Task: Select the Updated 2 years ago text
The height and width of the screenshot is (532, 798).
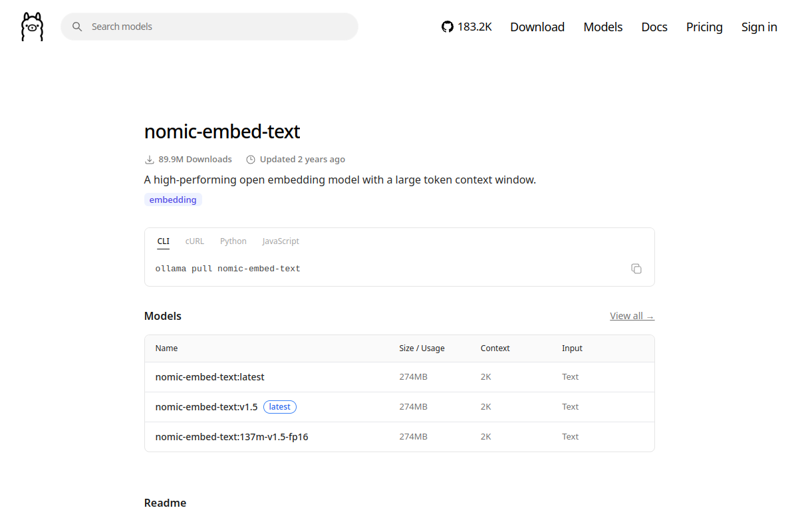Action: (303, 160)
